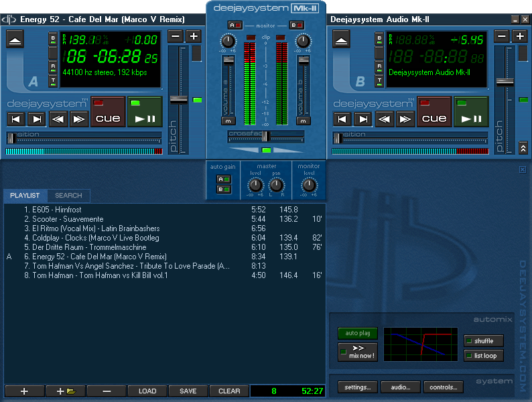Select track E605 - Hirnfrost

tap(165, 210)
